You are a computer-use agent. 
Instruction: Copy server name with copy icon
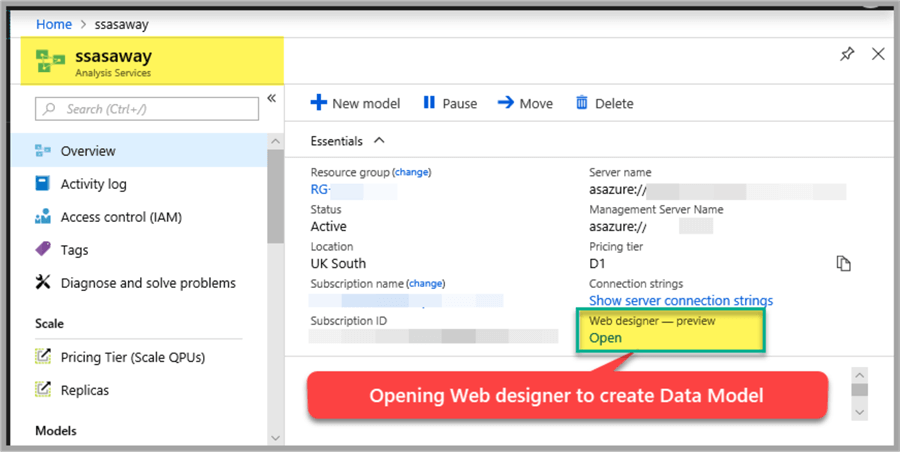(x=843, y=264)
